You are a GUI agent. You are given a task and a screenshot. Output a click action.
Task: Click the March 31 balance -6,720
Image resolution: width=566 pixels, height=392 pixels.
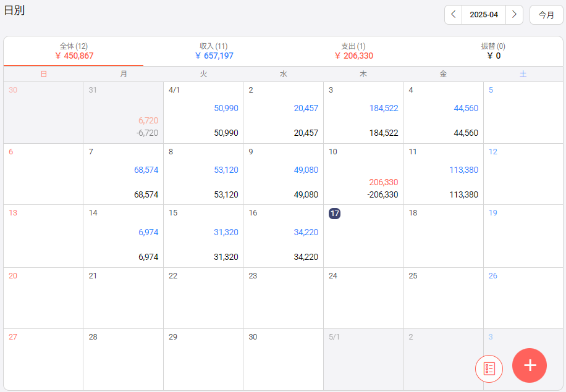pyautogui.click(x=147, y=133)
